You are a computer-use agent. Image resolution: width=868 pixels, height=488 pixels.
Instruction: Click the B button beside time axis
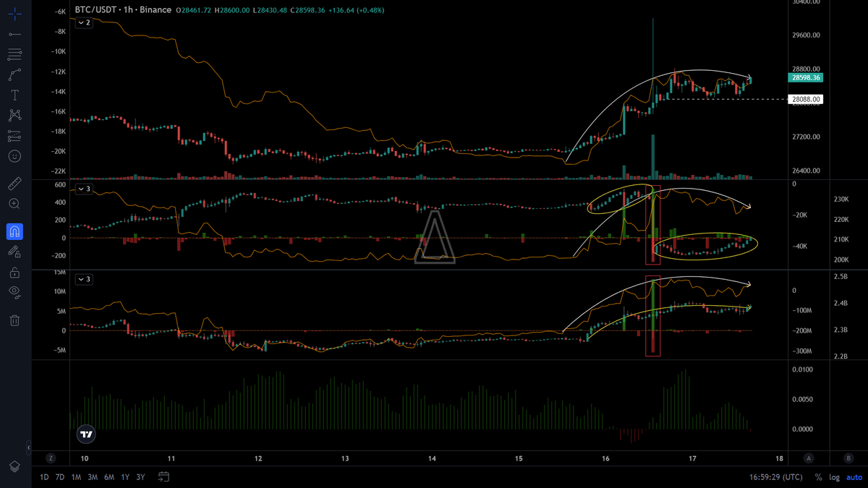coord(848,458)
